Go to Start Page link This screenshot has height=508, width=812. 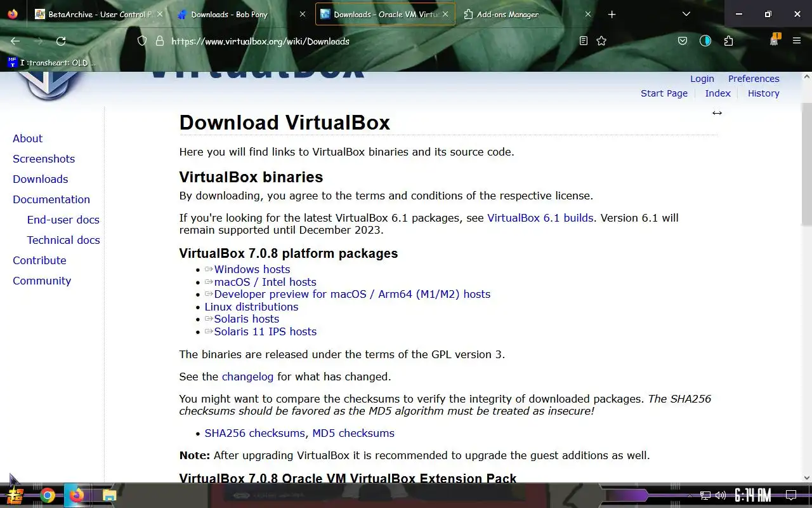(664, 93)
